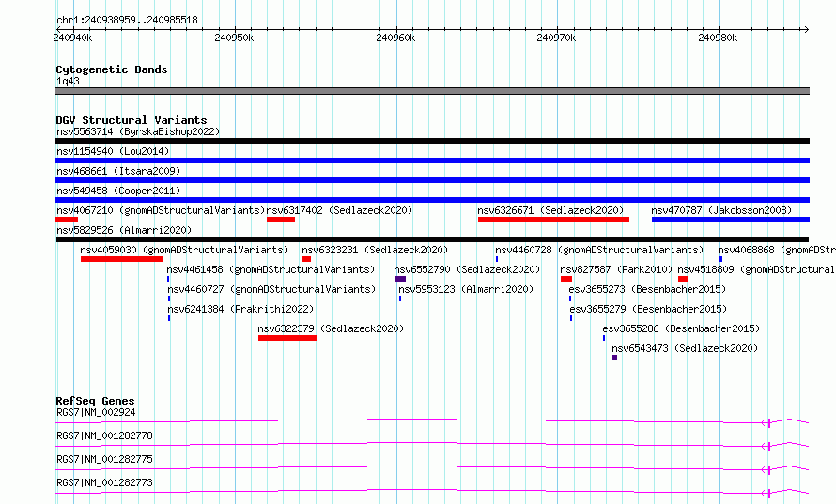This screenshot has width=836, height=504.
Task: Click the RGS7 NM_001282778 exon marker
Action: pyautogui.click(x=768, y=446)
